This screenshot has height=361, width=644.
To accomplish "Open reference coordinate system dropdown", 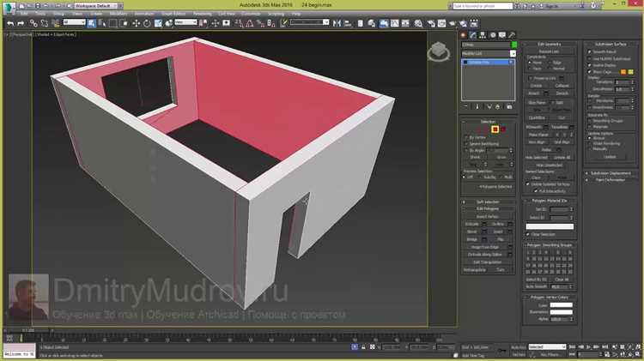I will tap(185, 22).
